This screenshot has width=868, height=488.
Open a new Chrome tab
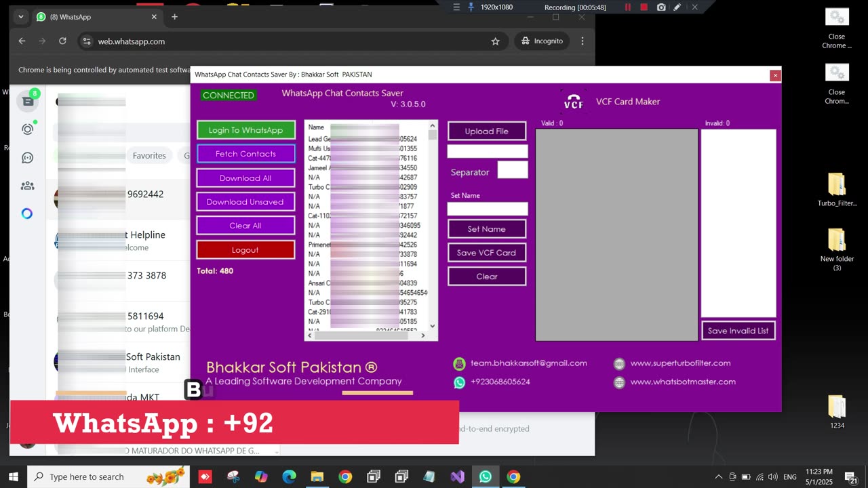174,17
